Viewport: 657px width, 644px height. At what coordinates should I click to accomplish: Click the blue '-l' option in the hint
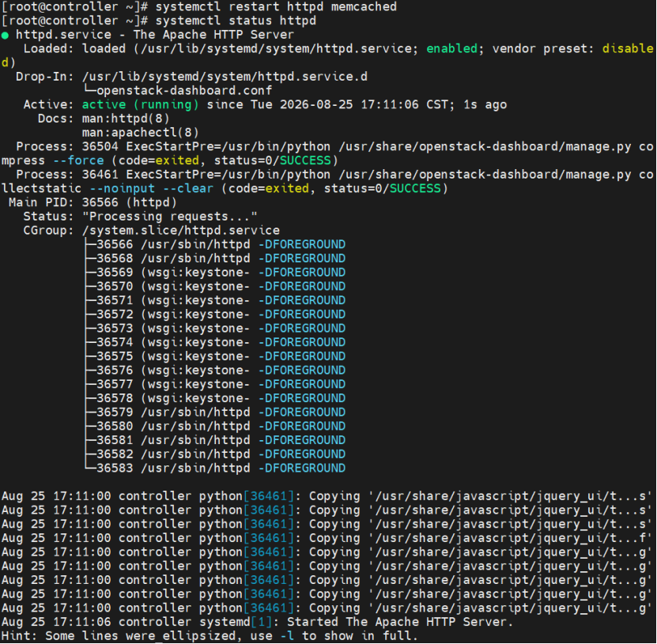(287, 636)
